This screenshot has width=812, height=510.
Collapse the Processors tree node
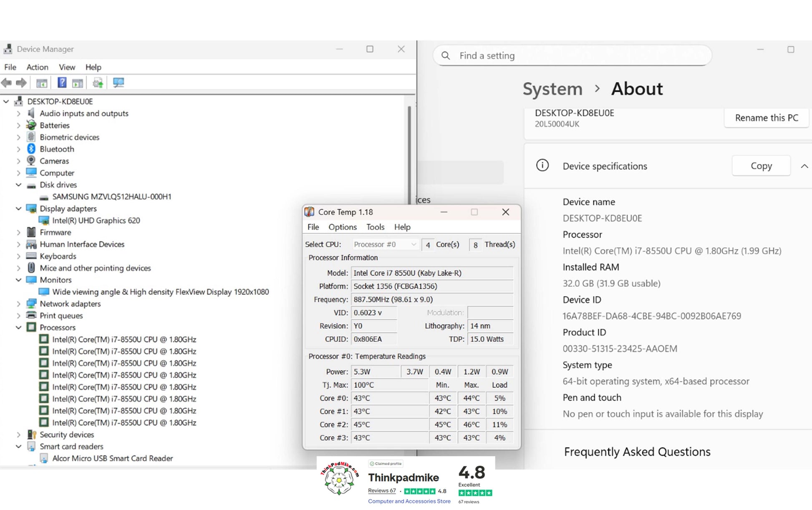coord(18,327)
